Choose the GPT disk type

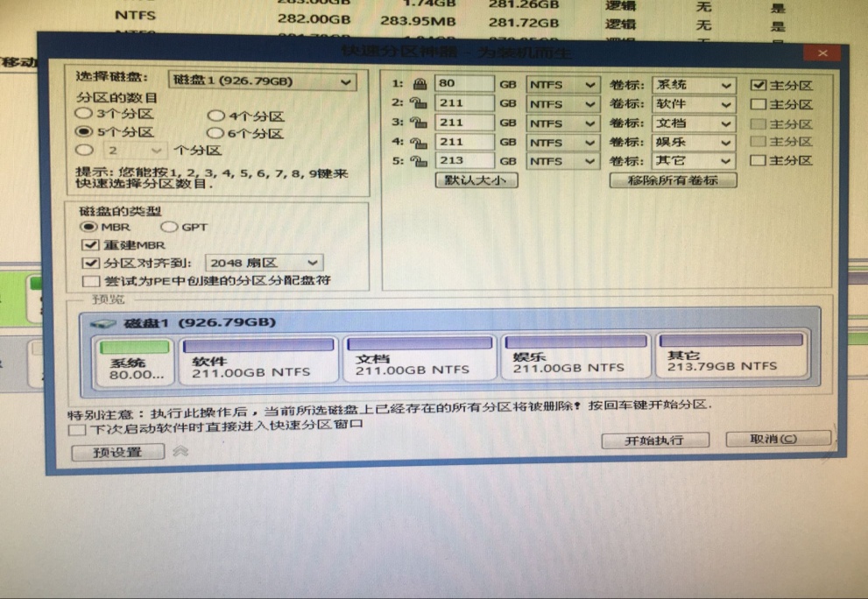169,227
